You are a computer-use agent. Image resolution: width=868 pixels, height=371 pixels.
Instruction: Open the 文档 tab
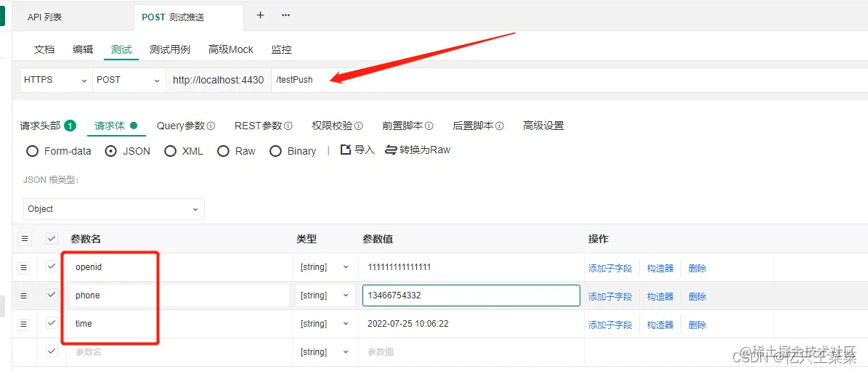[44, 49]
